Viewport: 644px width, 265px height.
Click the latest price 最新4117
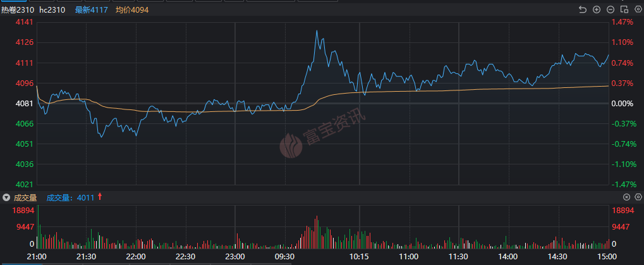91,10
